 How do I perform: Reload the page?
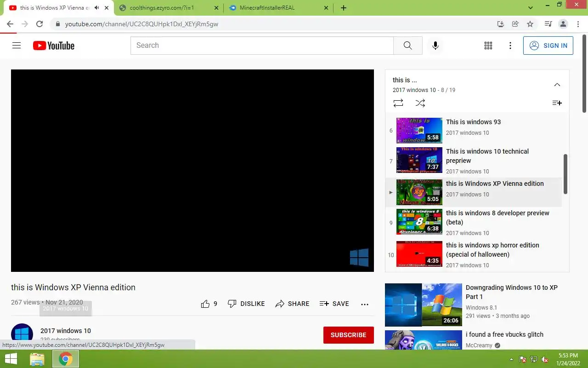40,24
